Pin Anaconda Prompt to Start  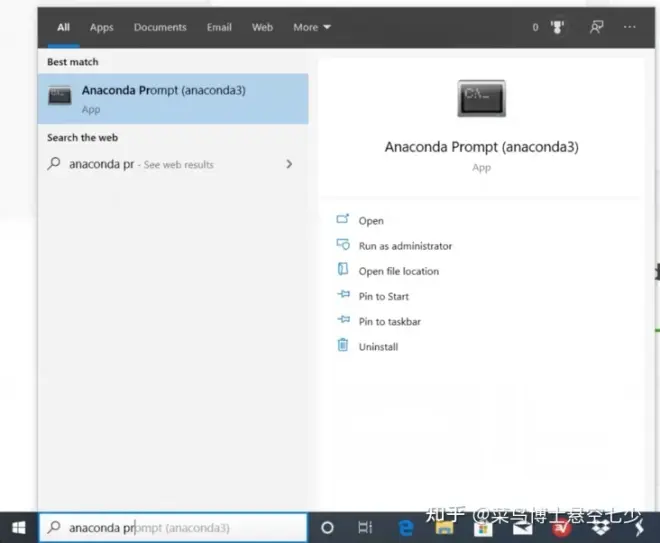point(383,296)
